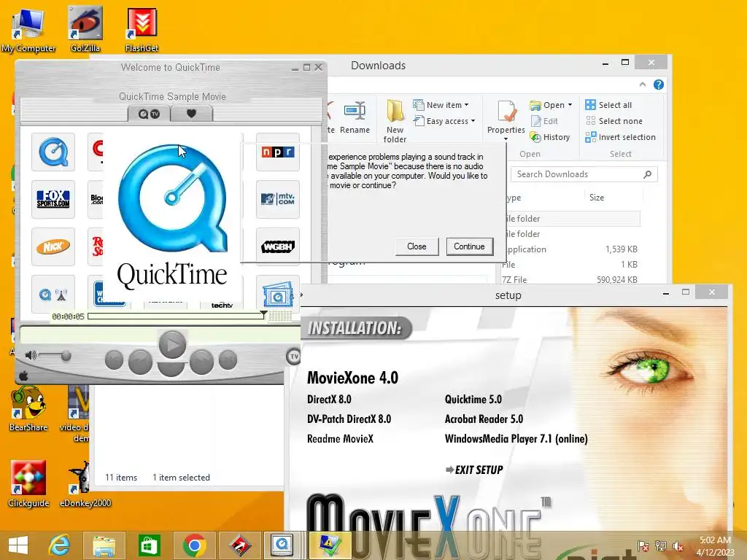Click Select all in the ribbon
The width and height of the screenshot is (747, 560).
pyautogui.click(x=608, y=105)
